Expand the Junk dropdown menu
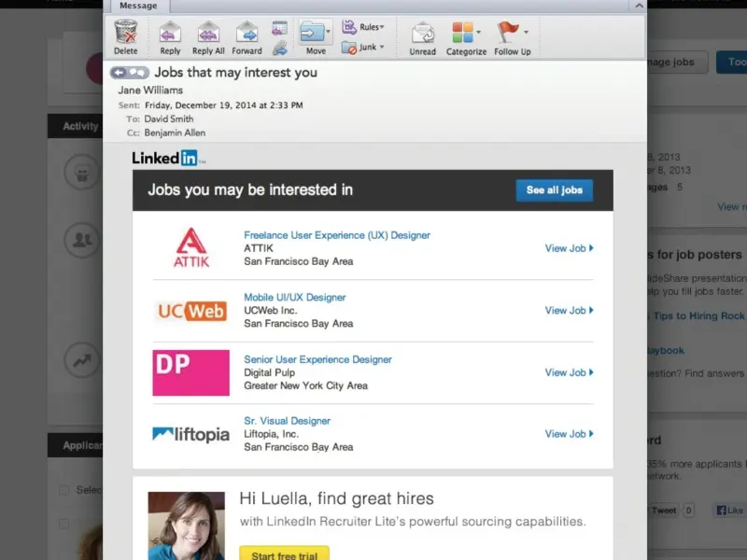 363,47
